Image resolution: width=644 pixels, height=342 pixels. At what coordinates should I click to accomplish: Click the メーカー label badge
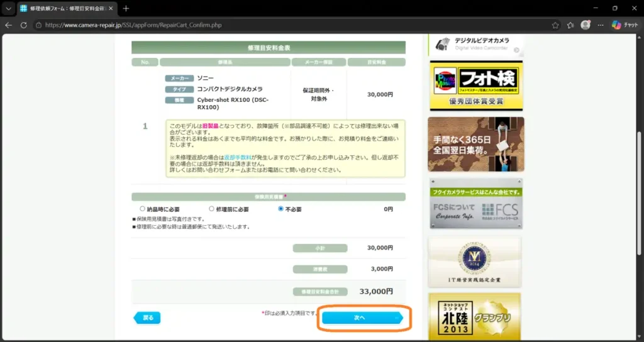179,79
